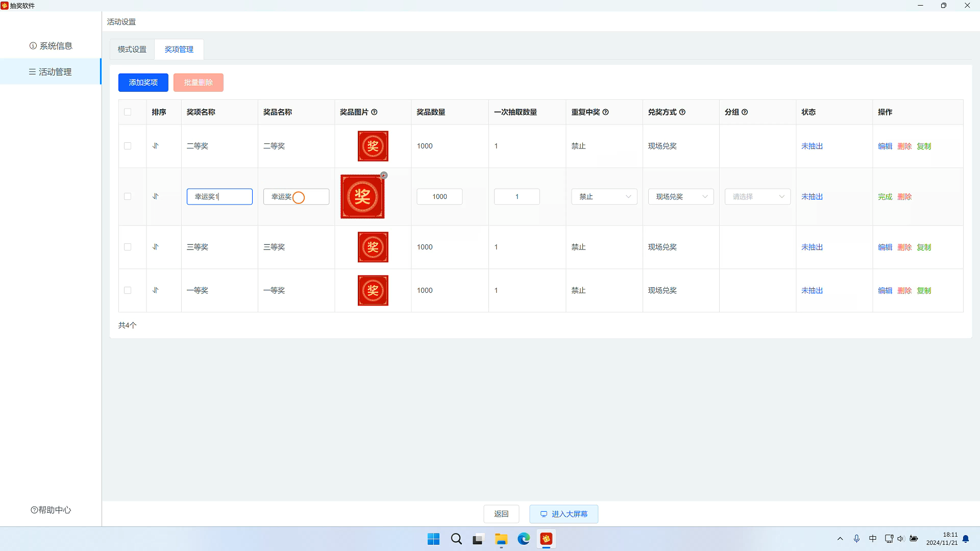Click the 添加奖项 button

pos(143,83)
